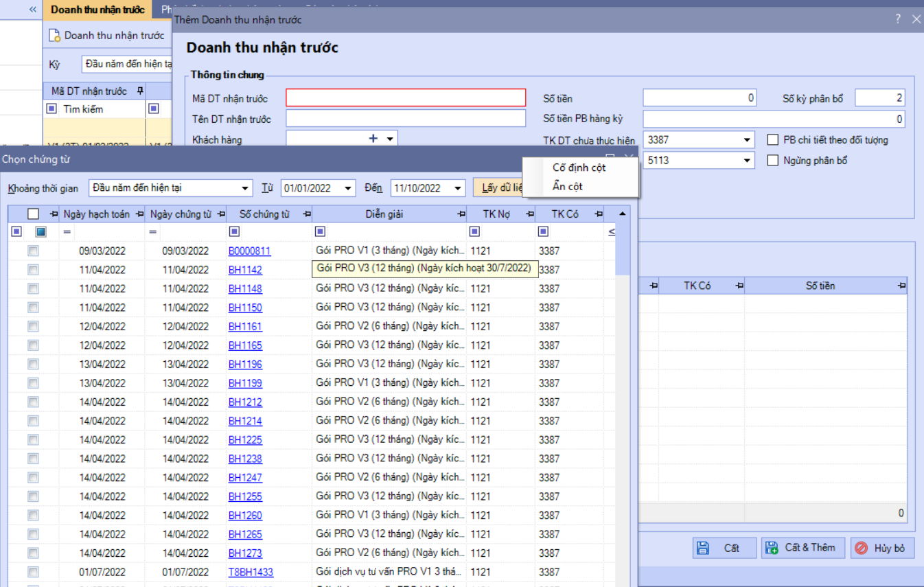924x587 pixels.
Task: Choose Cố định cột from context menu
Action: (579, 168)
